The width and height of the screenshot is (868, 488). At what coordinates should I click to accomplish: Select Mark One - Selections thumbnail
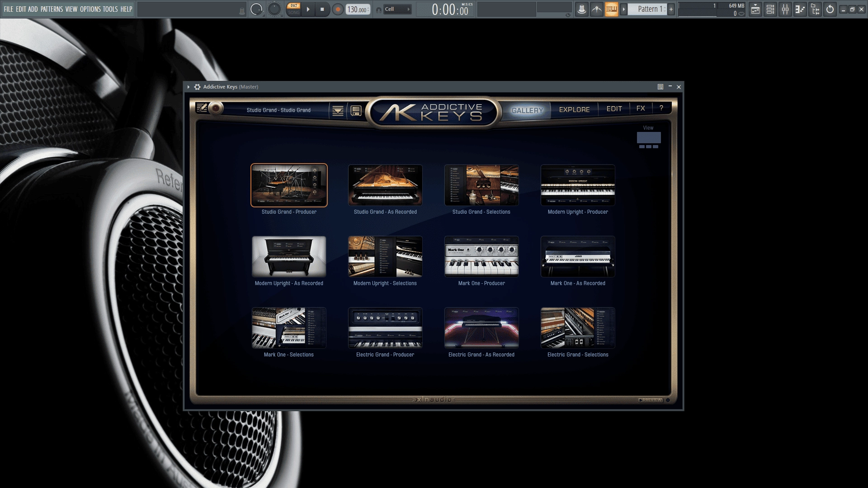pos(289,328)
